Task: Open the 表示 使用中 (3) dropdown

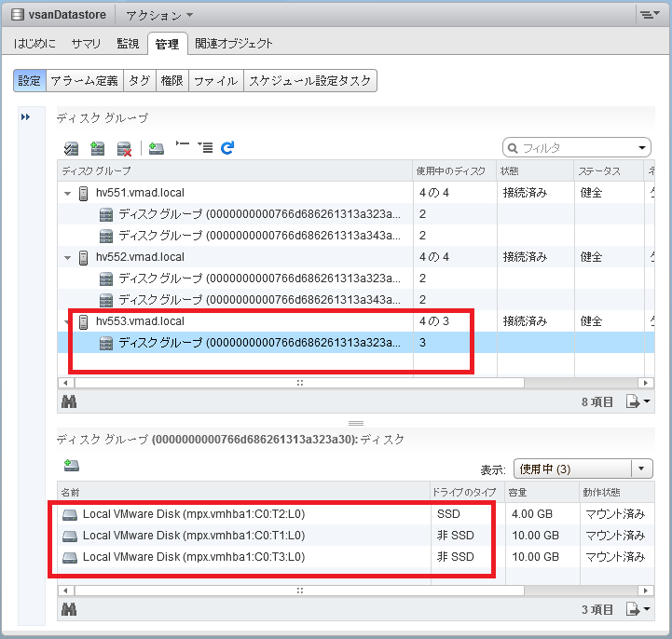Action: (x=583, y=469)
